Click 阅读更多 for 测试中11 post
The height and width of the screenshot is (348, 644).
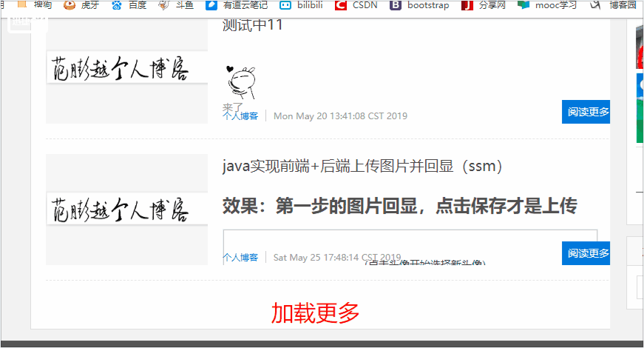586,112
